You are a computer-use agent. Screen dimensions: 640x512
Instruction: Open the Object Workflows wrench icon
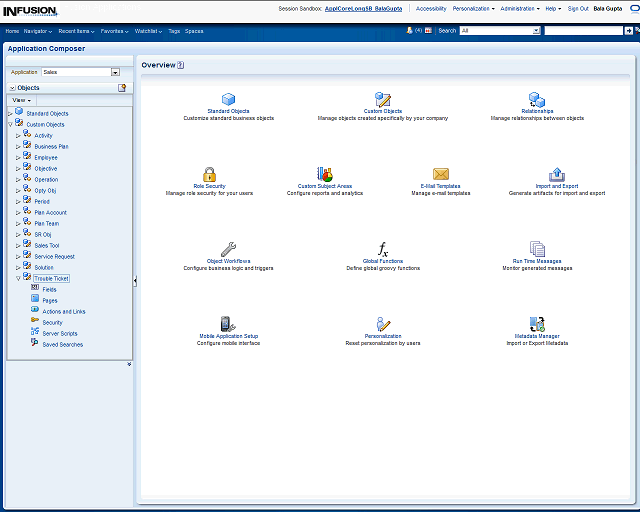(x=228, y=249)
